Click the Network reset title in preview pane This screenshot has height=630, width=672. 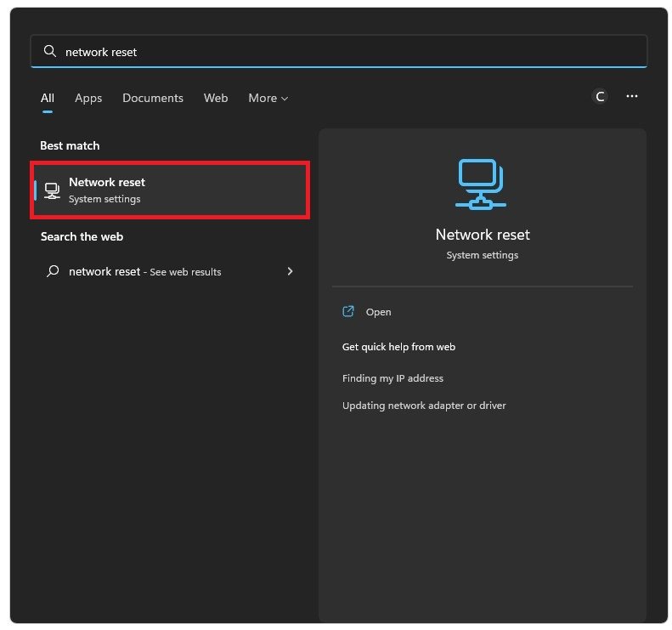[482, 235]
